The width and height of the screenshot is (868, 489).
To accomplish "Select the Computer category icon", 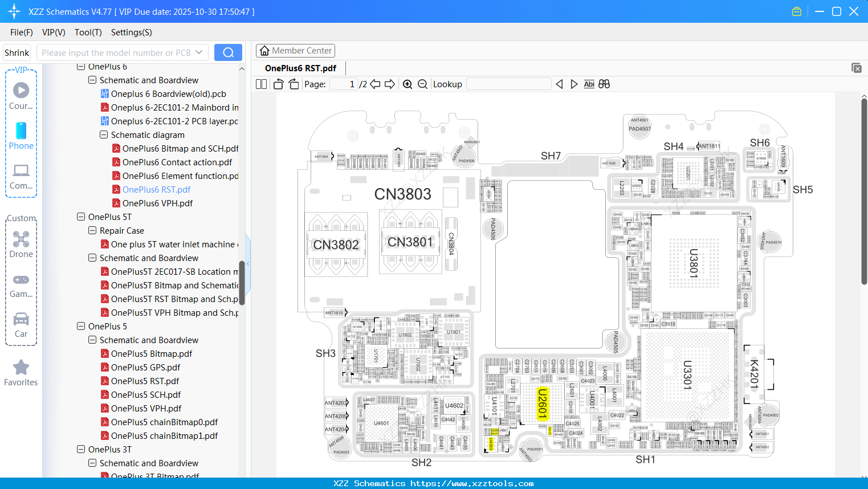I will (x=21, y=176).
